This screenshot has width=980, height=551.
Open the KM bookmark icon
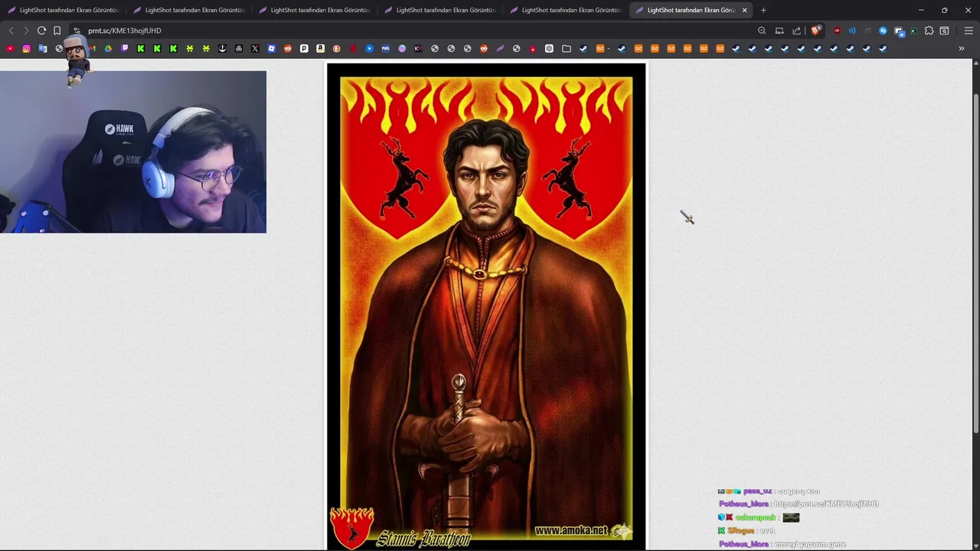pos(418,49)
